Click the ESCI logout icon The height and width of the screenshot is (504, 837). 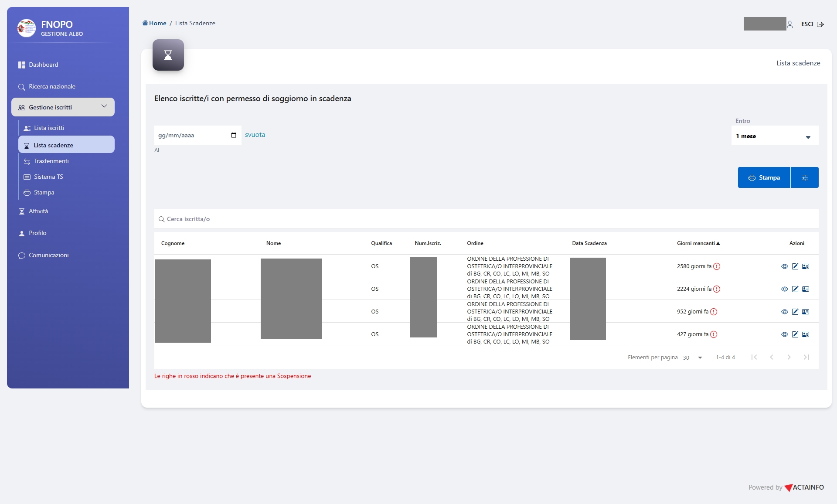(820, 24)
